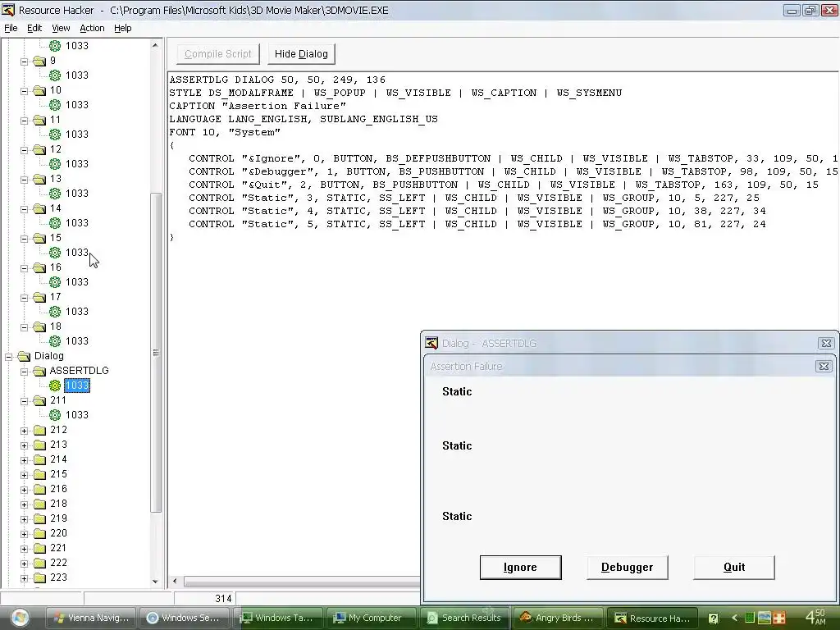The height and width of the screenshot is (630, 840).
Task: Expand folder 214 in the tree
Action: (24, 459)
